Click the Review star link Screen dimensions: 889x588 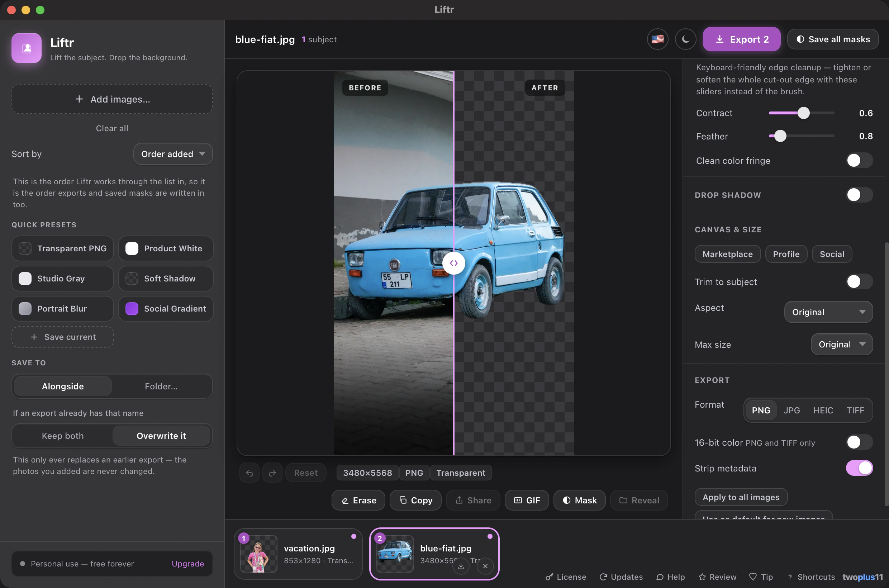717,577
